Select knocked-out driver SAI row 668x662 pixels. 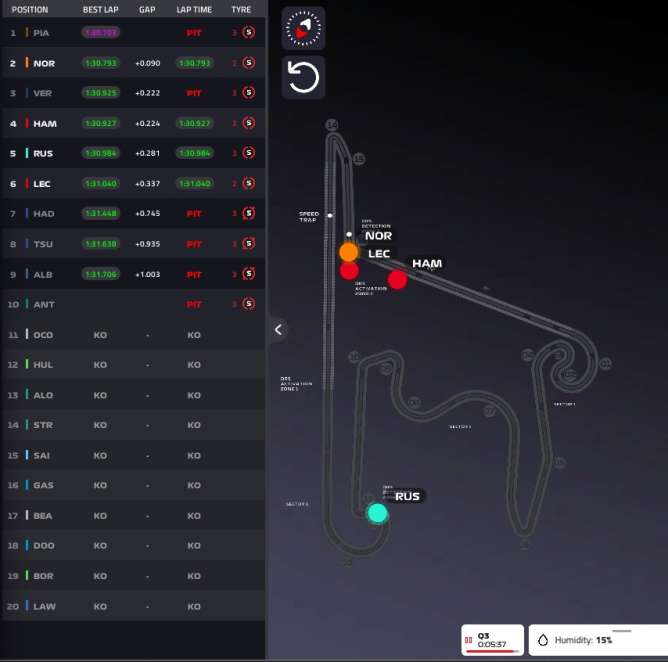[x=133, y=455]
